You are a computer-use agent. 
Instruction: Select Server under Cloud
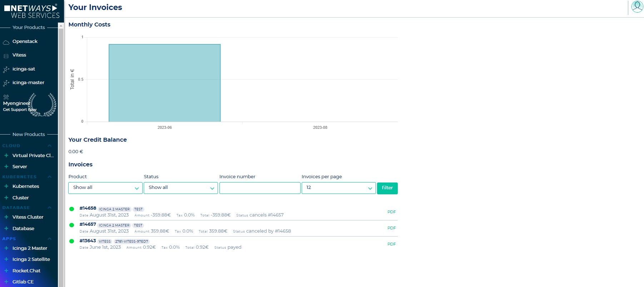20,166
